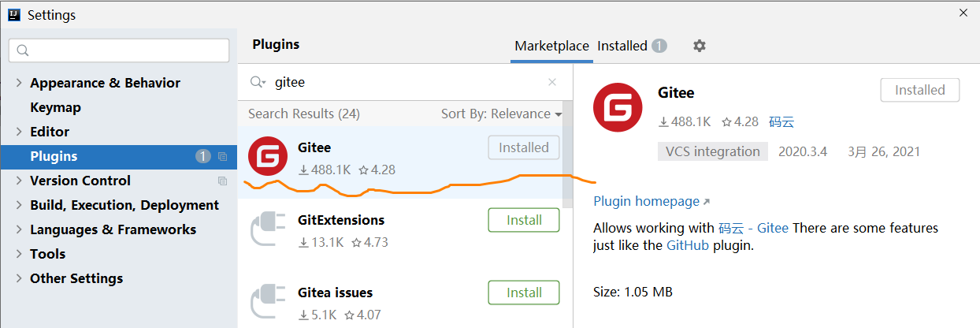Click the copy icon beside Plugins item
This screenshot has width=980, height=328.
pos(222,157)
